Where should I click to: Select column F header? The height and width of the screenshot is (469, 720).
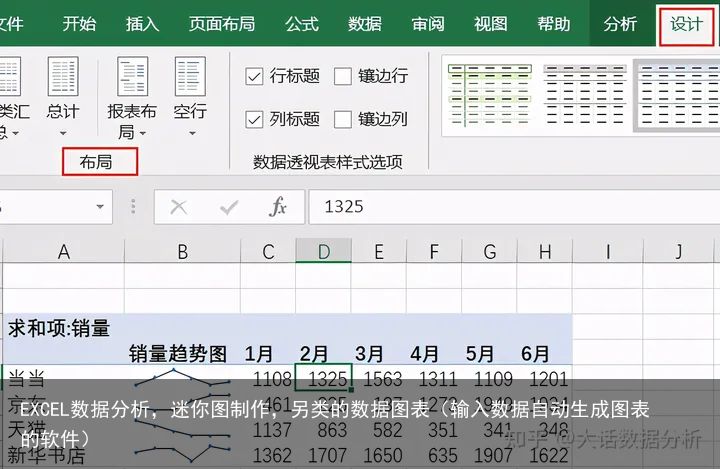coord(434,252)
